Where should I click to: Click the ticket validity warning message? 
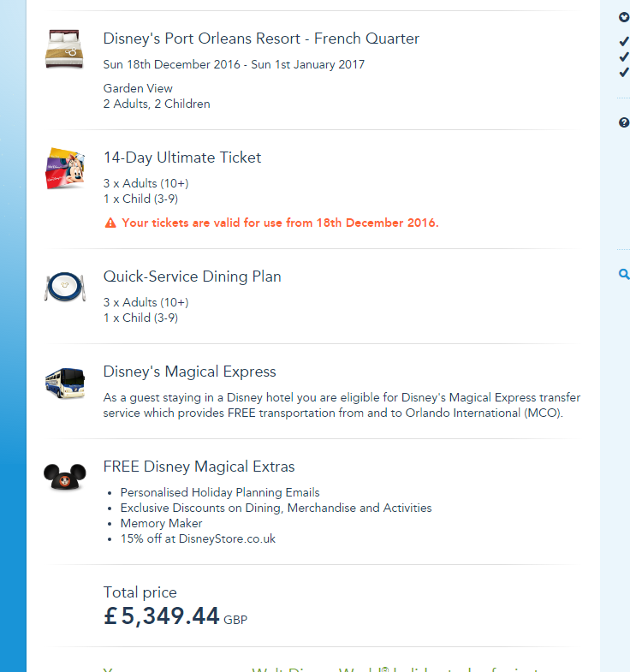tap(280, 223)
